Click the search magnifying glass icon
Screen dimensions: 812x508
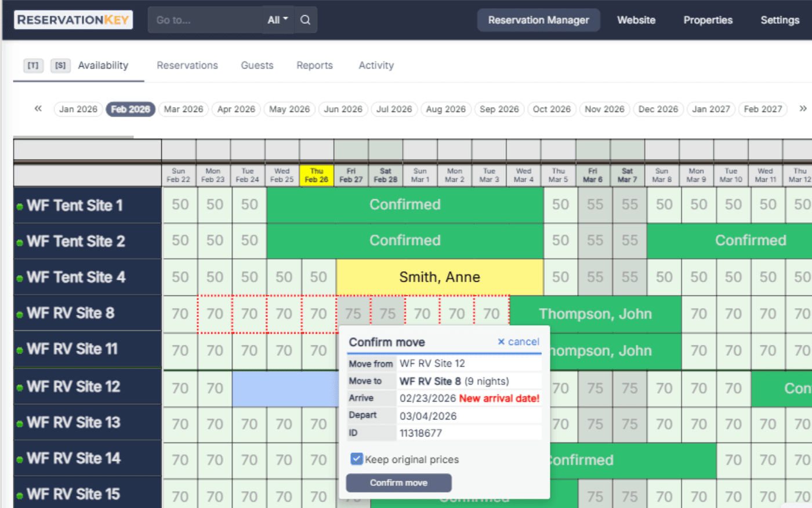pyautogui.click(x=306, y=19)
